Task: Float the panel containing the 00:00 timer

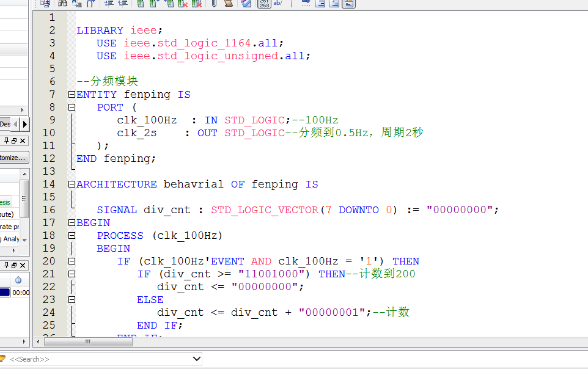Action: 14,265
